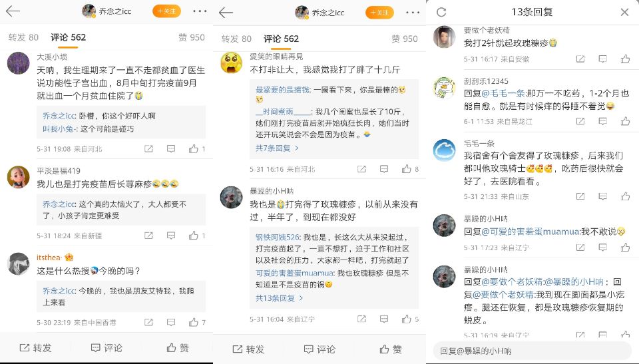Like 刮刮乐12345's reply in the replies panel
The width and height of the screenshot is (639, 364).
pos(625,121)
